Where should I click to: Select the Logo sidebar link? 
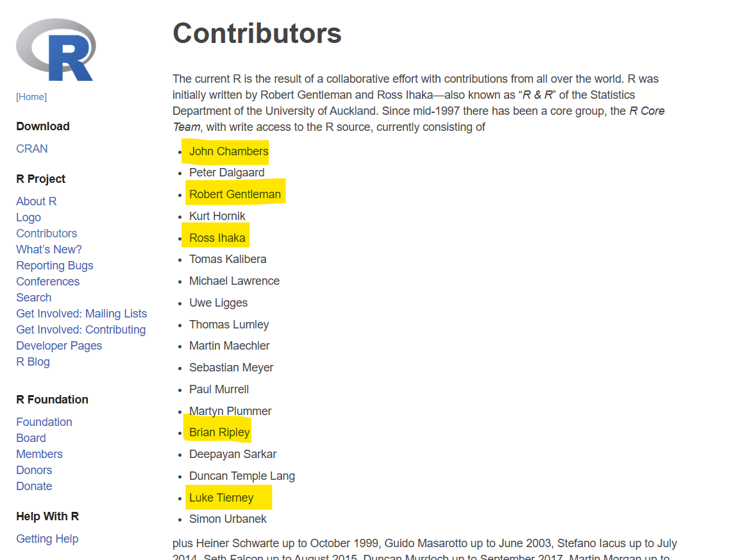29,217
